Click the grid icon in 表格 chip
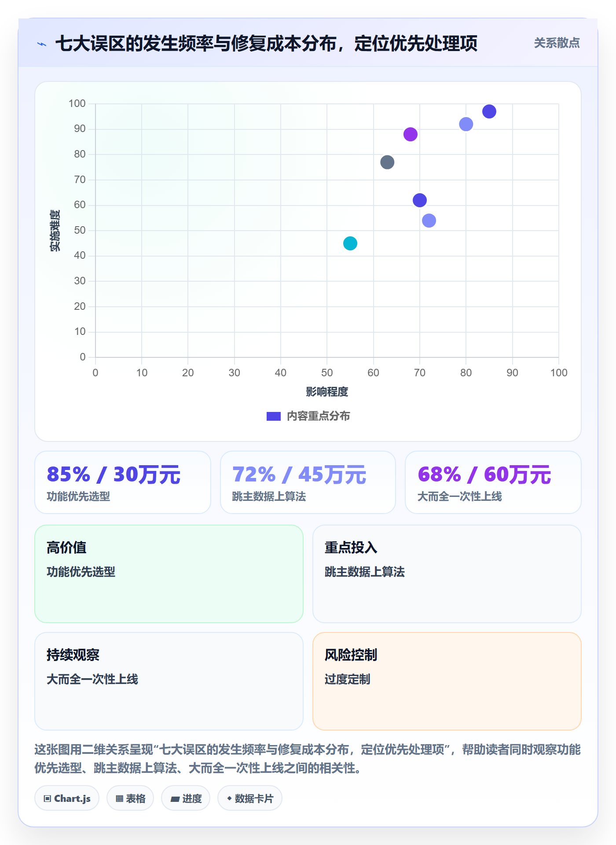This screenshot has width=616, height=845. [x=119, y=798]
